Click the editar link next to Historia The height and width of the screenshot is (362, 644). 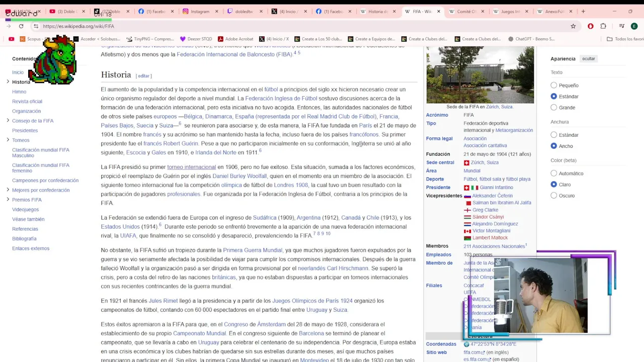click(x=143, y=76)
